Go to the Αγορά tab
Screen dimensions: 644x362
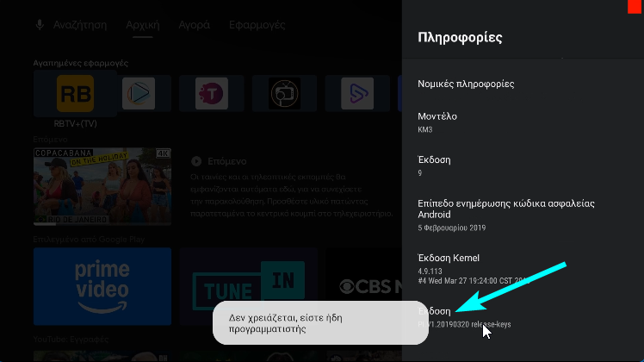(x=194, y=25)
